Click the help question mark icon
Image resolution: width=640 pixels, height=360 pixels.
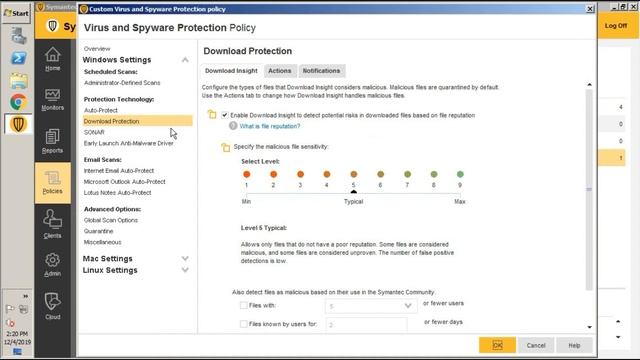tap(233, 126)
